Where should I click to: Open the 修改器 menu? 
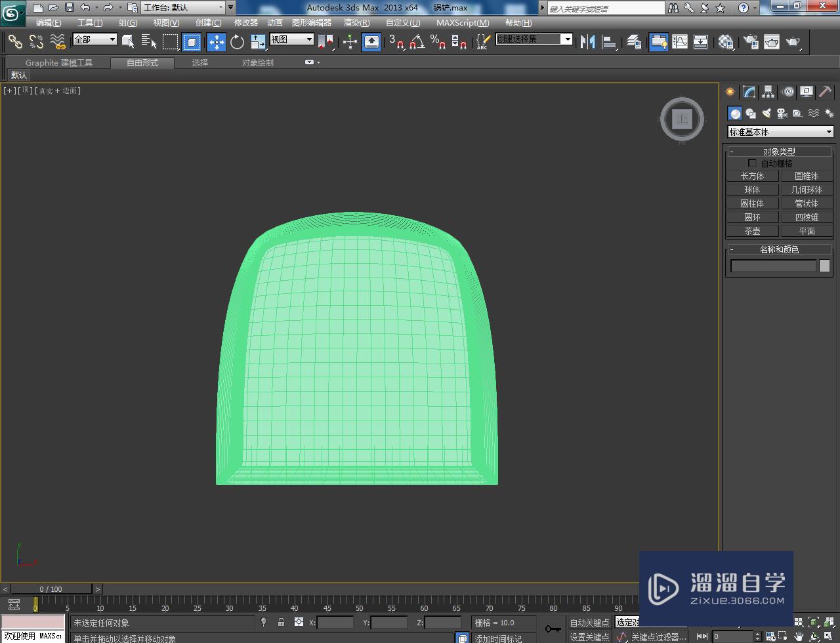[246, 22]
